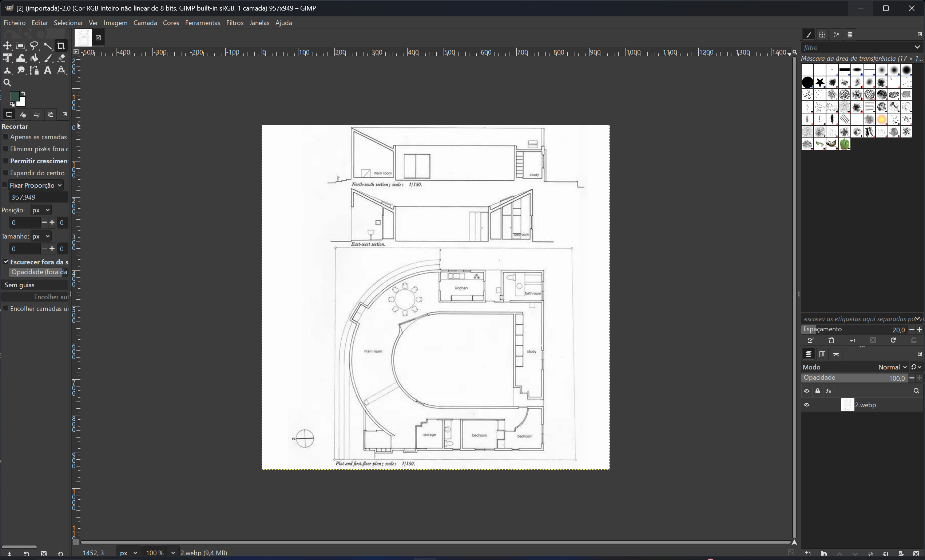Swap foreground and background colors
The image size is (925, 560).
click(x=23, y=93)
